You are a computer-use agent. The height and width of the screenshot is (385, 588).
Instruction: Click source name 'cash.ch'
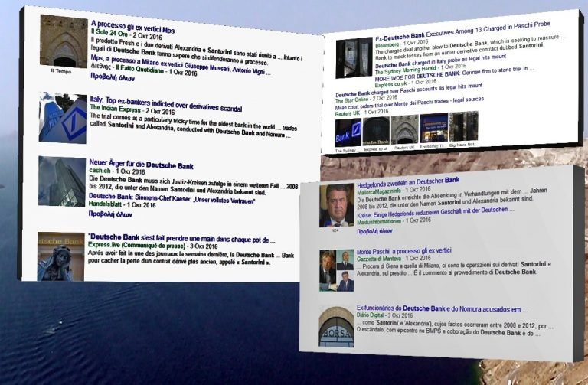tap(100, 171)
